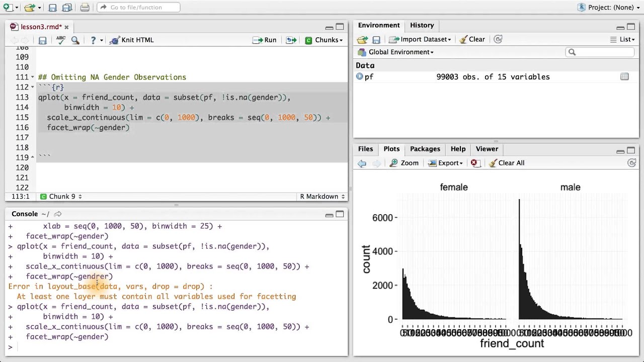
Task: Collapse code chunk at line 111
Action: pos(33,77)
